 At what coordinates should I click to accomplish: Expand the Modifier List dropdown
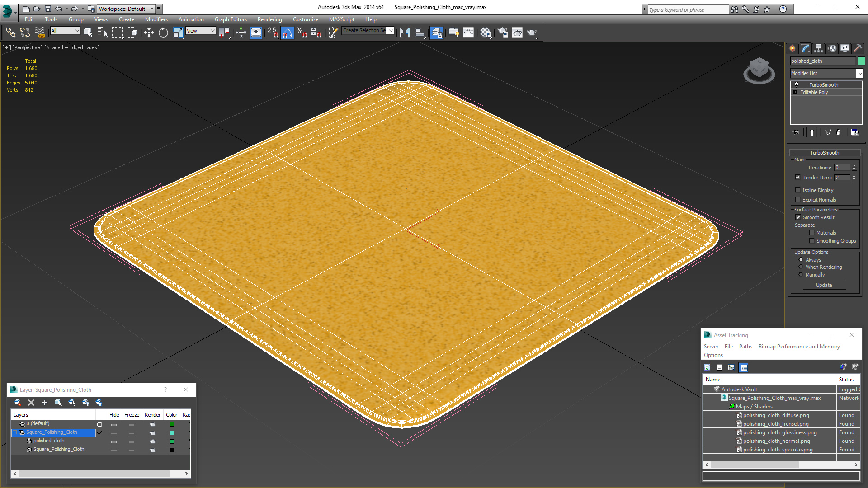coord(860,73)
